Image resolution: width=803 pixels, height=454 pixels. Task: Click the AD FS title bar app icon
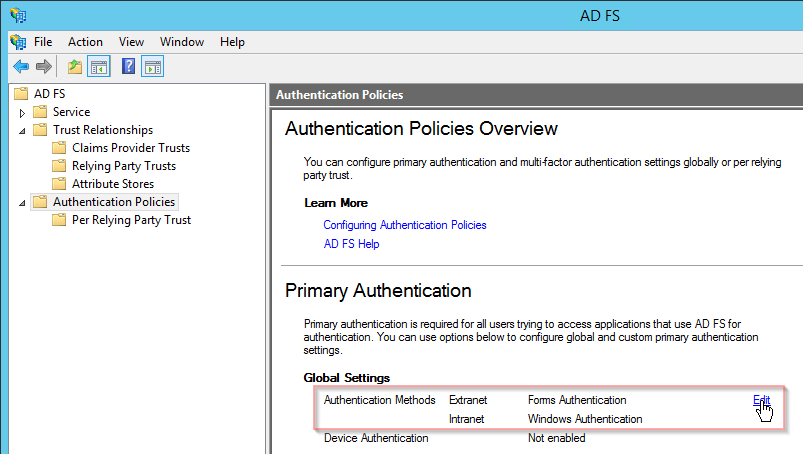point(18,15)
